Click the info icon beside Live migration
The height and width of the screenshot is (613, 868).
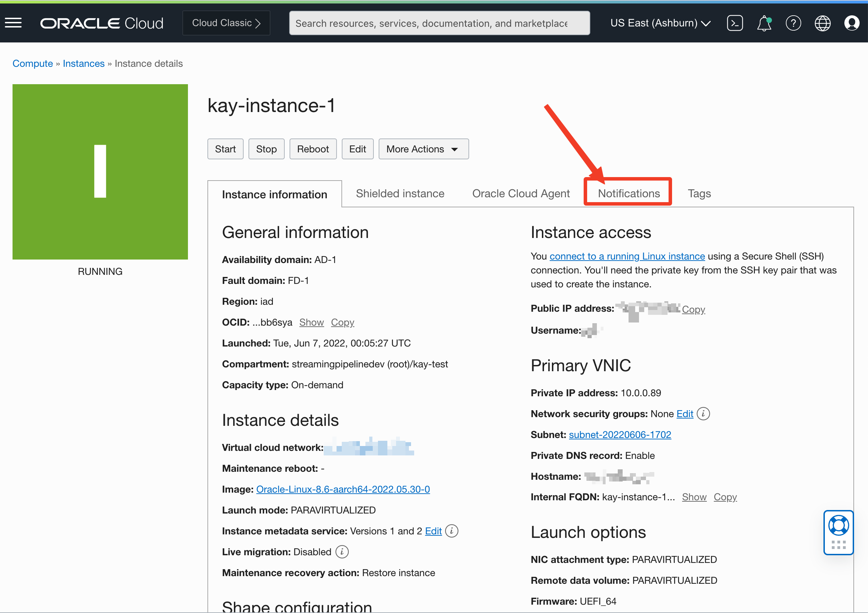342,552
